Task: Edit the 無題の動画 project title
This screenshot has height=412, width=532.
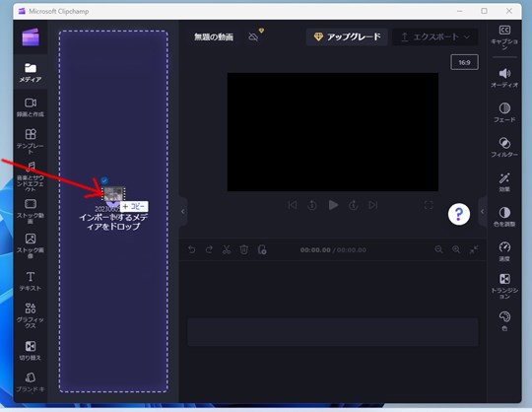Action: pos(214,37)
